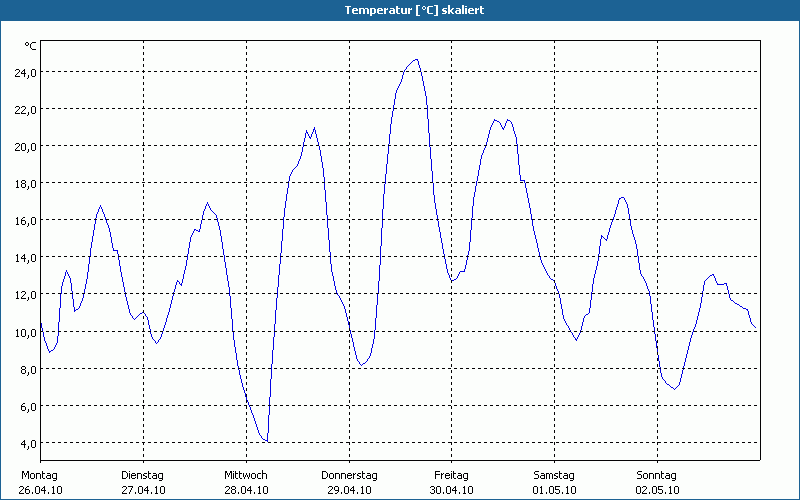Click the date 28.04.10
Screen dimensions: 800x500
246,490
